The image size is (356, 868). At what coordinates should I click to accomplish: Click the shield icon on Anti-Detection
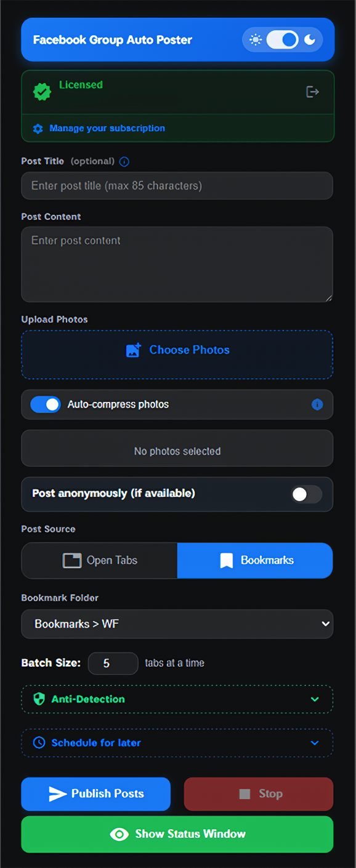coord(39,699)
